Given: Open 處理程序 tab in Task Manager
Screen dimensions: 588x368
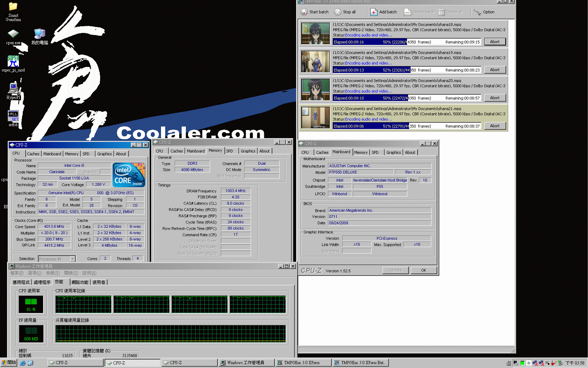Looking at the screenshot, I should [42, 282].
